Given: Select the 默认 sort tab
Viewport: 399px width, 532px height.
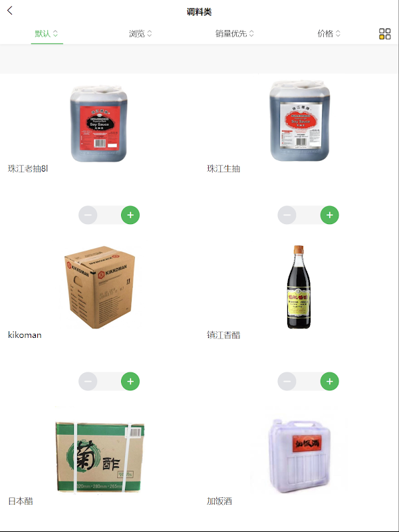Looking at the screenshot, I should point(47,34).
